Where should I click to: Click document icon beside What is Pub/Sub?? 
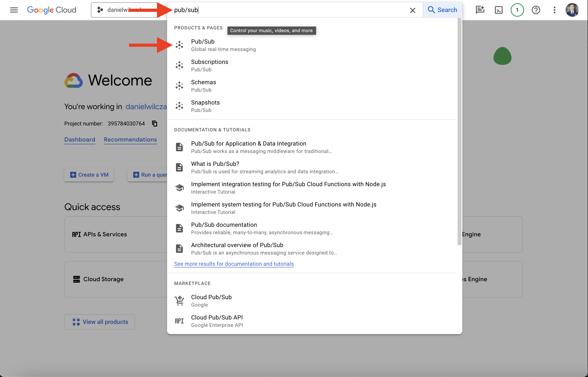click(179, 167)
